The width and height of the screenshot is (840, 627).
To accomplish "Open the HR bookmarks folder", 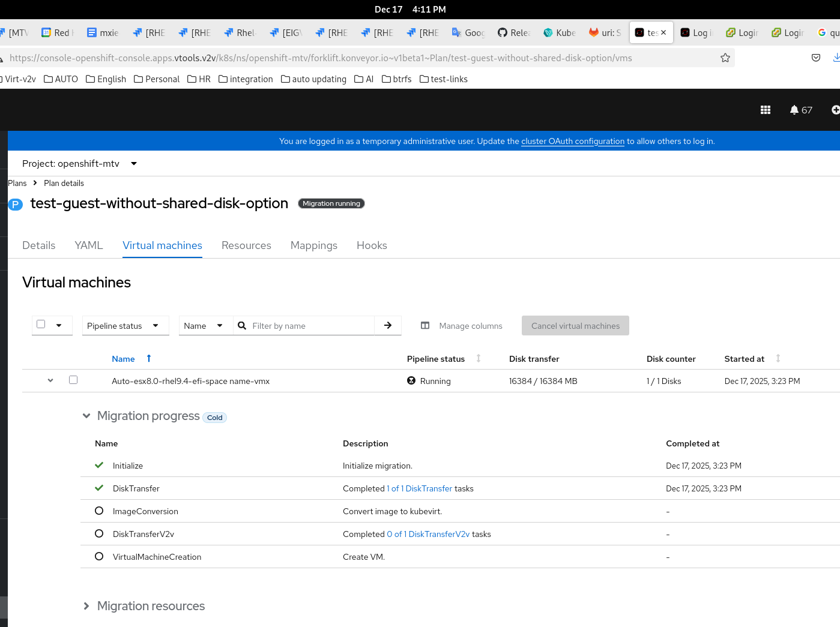I will click(x=199, y=79).
